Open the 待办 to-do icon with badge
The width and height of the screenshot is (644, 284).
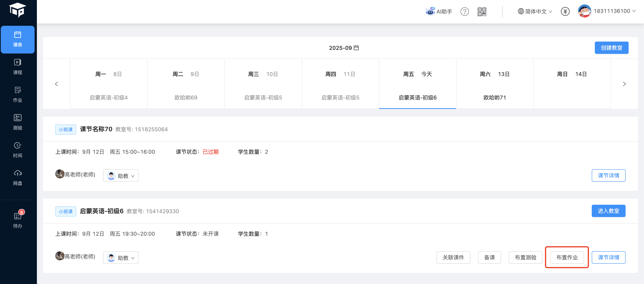click(x=17, y=220)
